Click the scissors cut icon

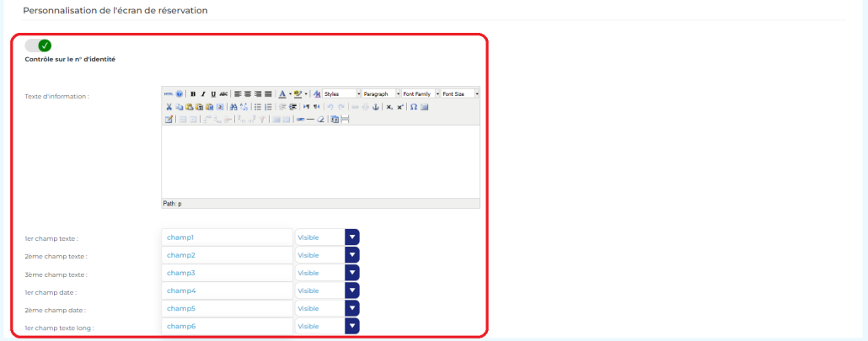coord(169,107)
